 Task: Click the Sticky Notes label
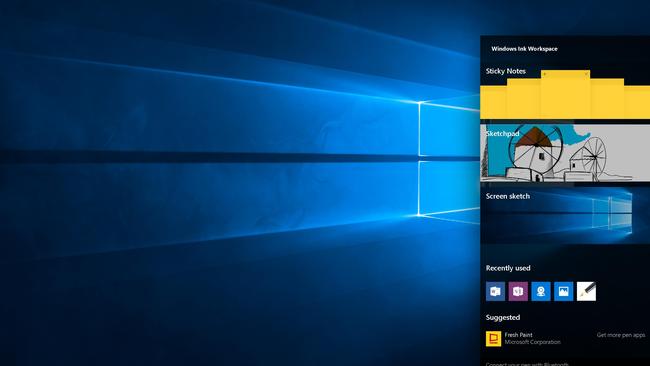coord(506,71)
